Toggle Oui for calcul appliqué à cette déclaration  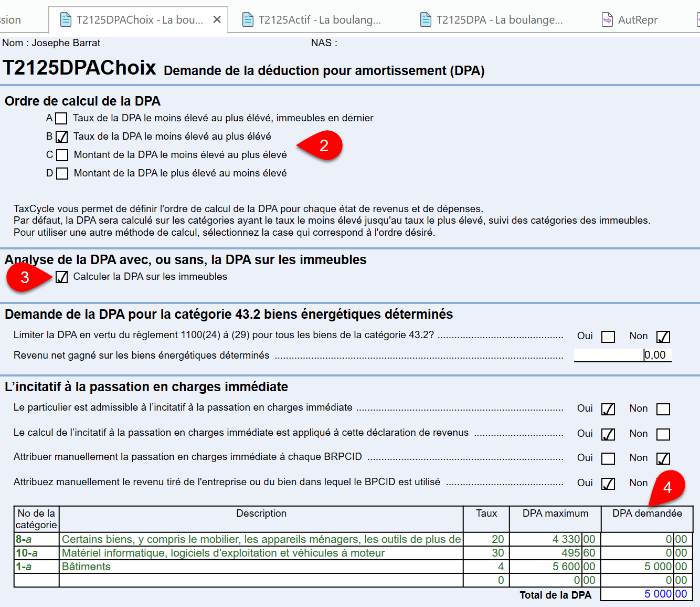pos(608,434)
